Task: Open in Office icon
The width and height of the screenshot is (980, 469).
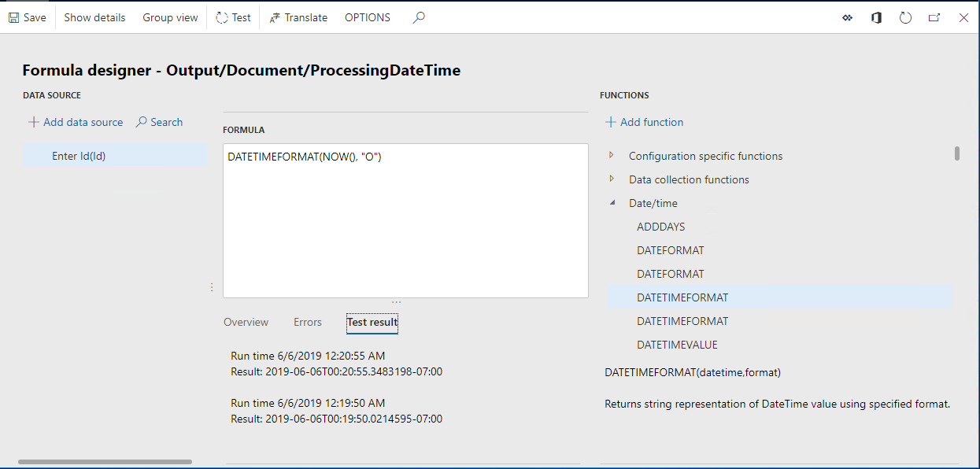Action: (876, 17)
